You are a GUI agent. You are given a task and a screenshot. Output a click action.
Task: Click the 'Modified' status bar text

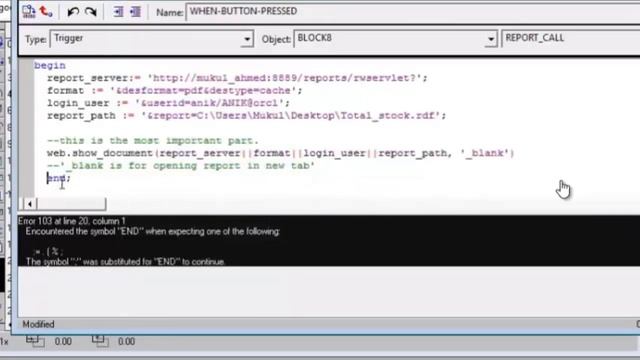coord(38,324)
